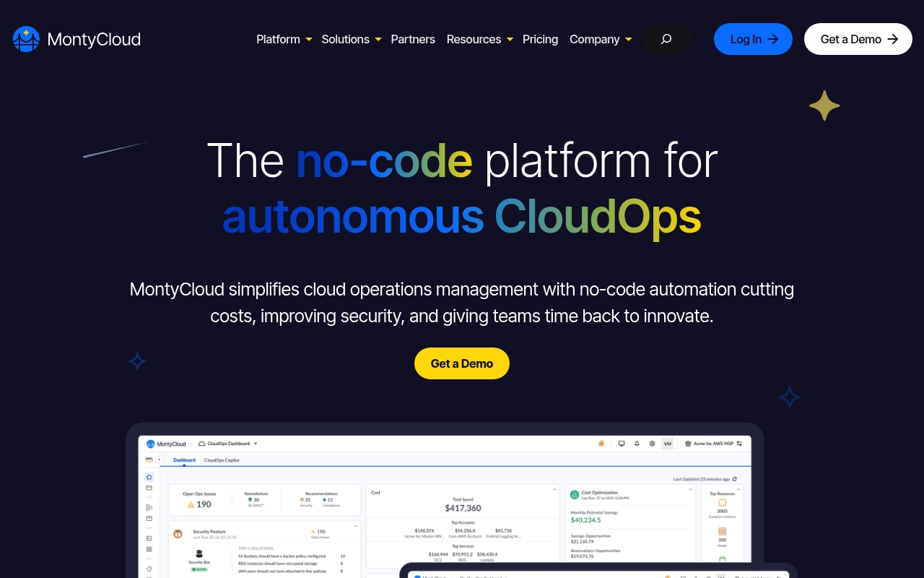Click the dashboard preview screenshot image
The image size is (924, 578).
pyautogui.click(x=445, y=500)
